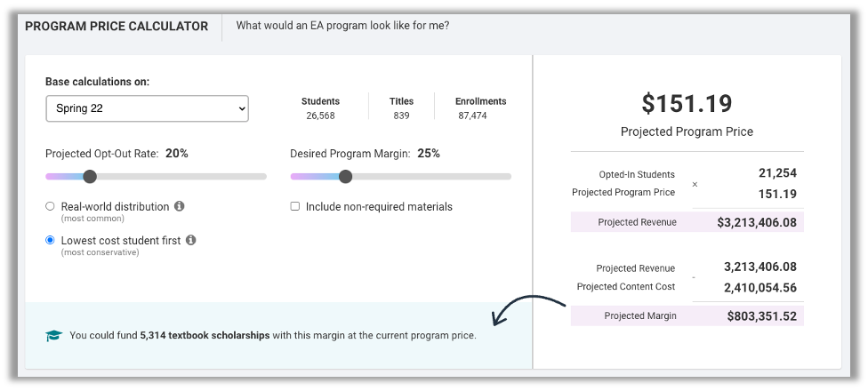Click the Titles count 839
This screenshot has width=868, height=391.
(401, 116)
